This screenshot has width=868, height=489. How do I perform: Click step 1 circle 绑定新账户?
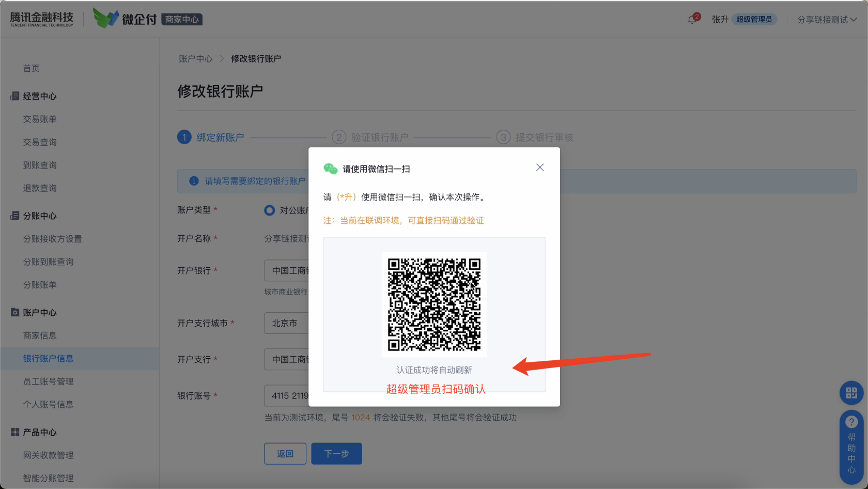[x=184, y=137]
